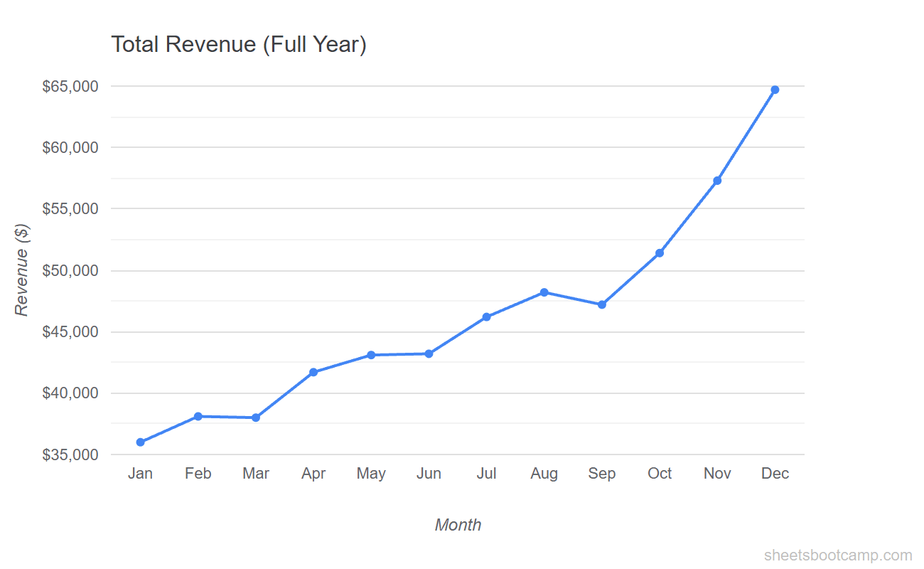The width and height of the screenshot is (924, 569).
Task: Click the chart title Total Revenue (Full Year)
Action: (240, 44)
